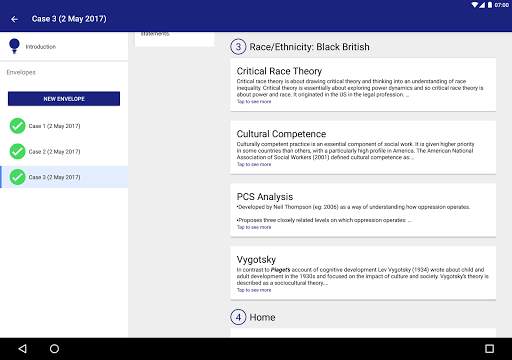Image resolution: width=512 pixels, height=360 pixels.
Task: Click the Case 2 green checkmark
Action: tap(17, 151)
